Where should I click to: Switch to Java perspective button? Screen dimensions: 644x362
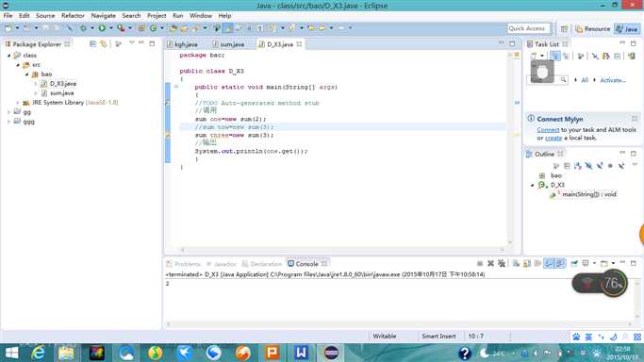pos(627,28)
